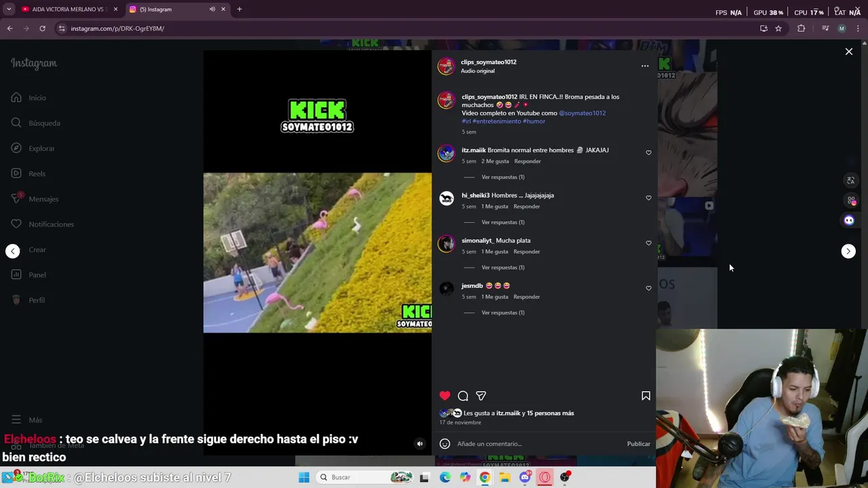This screenshot has width=868, height=488.
Task: Open Discord from the taskbar
Action: point(525,477)
